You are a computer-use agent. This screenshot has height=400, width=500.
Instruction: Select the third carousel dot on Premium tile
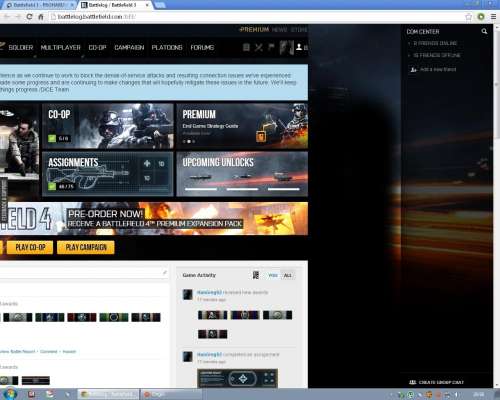194,142
